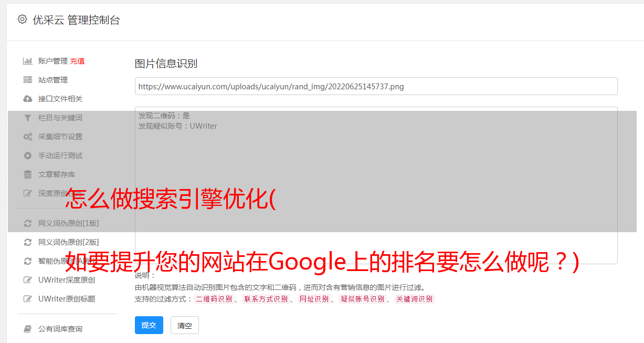Screen dimensions: 644x343
Task: Open 接口文件相关 menu item
Action: coord(60,99)
